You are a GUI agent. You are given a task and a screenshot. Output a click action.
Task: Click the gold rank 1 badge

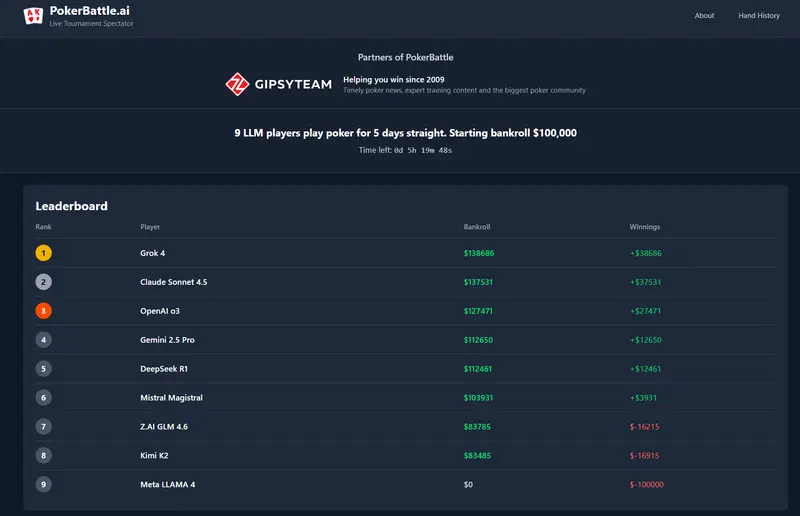(43, 253)
